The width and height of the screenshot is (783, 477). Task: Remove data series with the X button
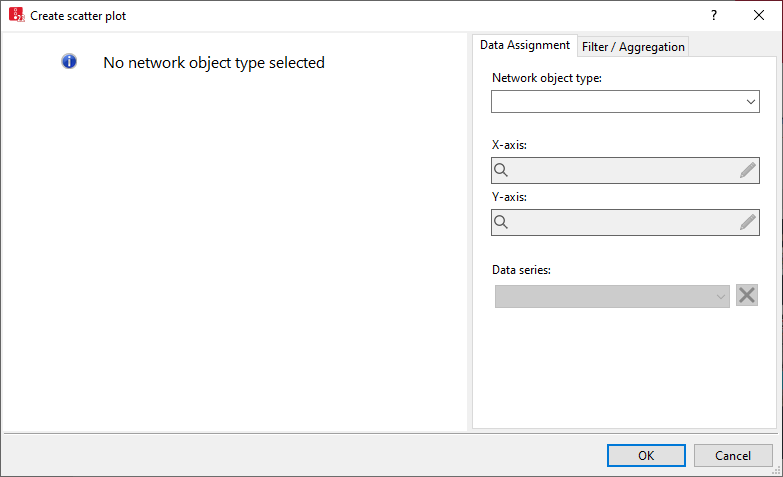tap(747, 295)
